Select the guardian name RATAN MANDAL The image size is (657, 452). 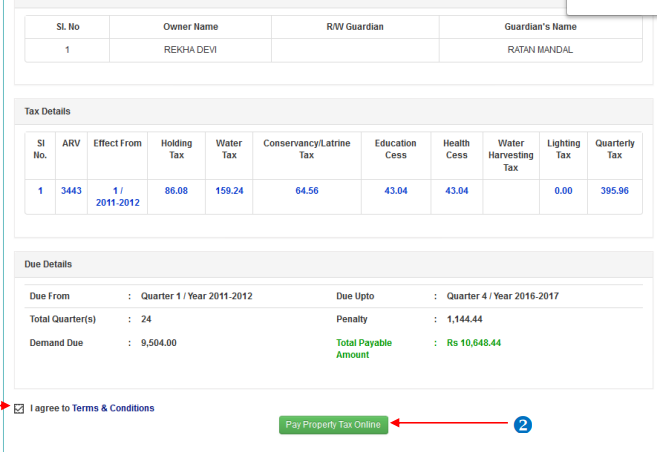pos(541,49)
